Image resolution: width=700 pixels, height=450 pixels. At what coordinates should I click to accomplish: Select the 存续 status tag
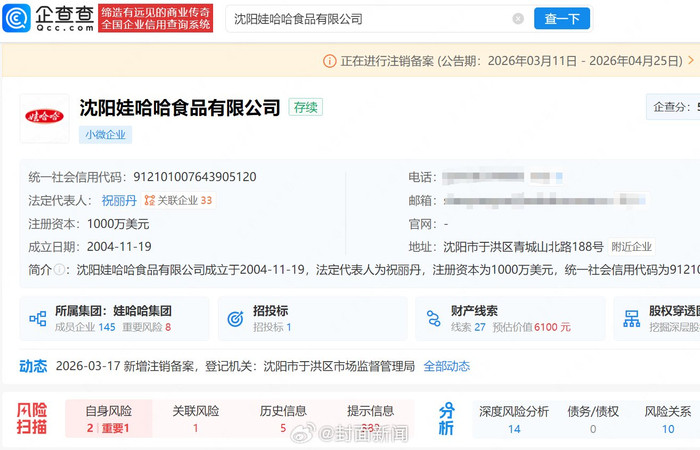coord(305,107)
